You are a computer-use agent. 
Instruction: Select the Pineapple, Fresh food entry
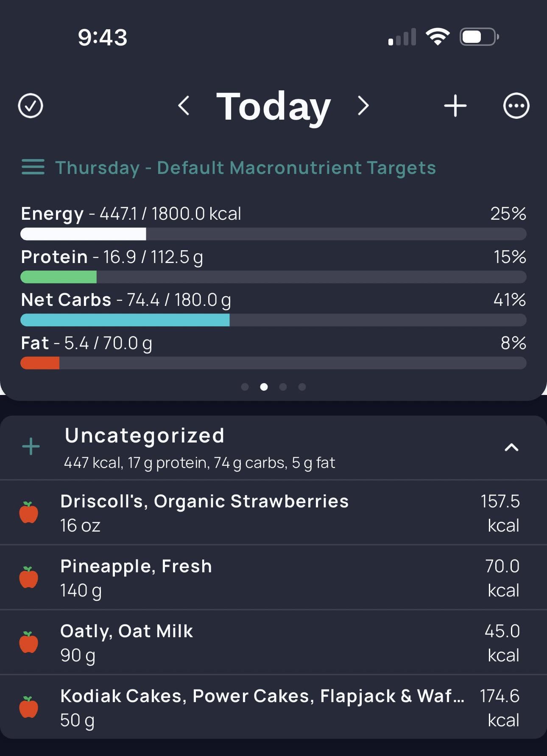pos(273,577)
